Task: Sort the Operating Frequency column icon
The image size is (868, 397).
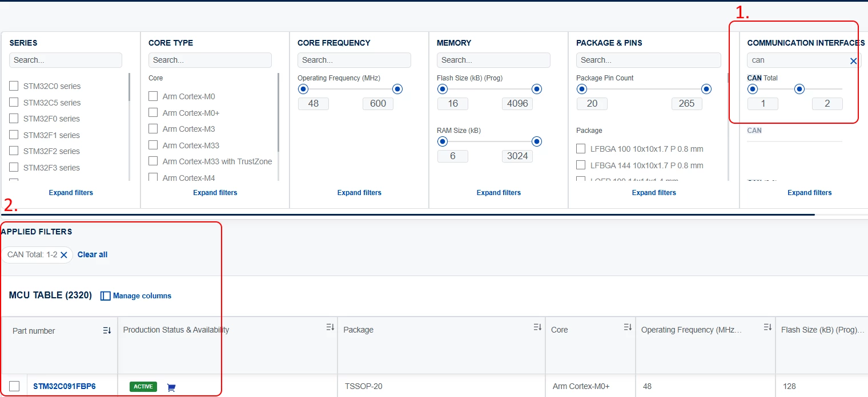Action: click(767, 327)
